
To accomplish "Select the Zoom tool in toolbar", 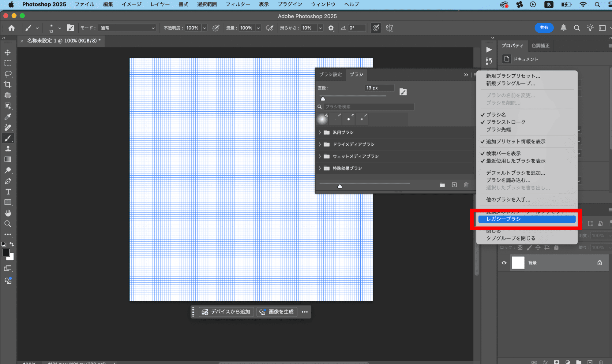I will 8,224.
